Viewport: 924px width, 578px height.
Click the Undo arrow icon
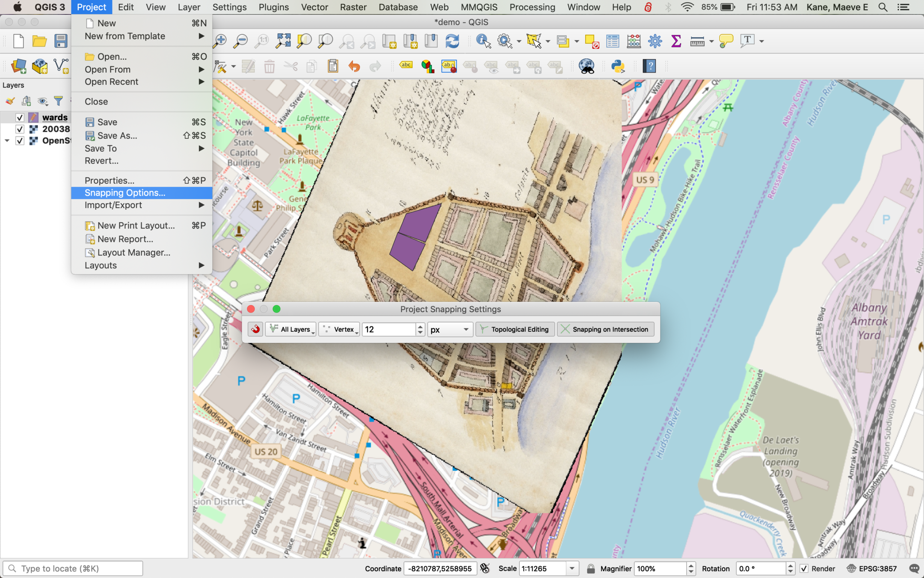tap(354, 66)
